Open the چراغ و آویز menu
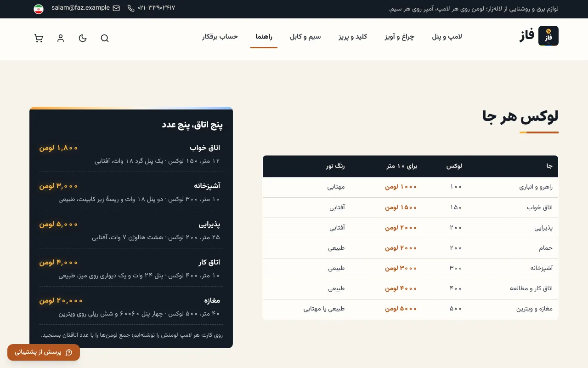The image size is (588, 368). click(x=400, y=37)
